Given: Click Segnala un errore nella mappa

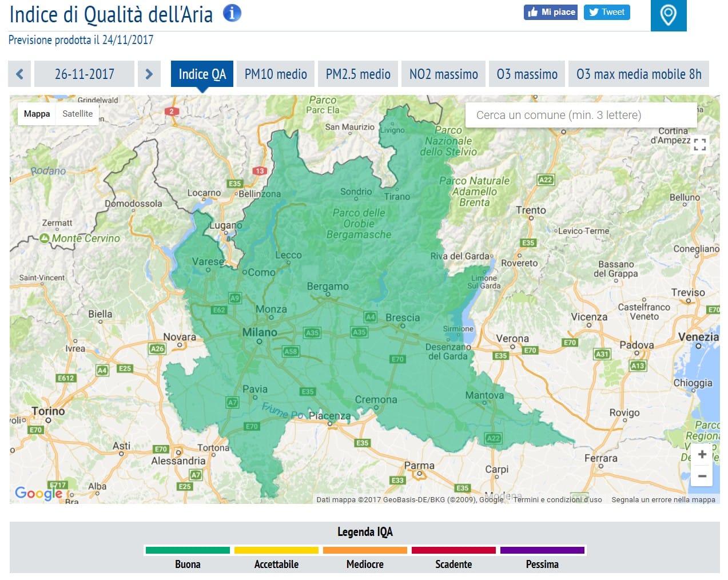Looking at the screenshot, I should [663, 499].
